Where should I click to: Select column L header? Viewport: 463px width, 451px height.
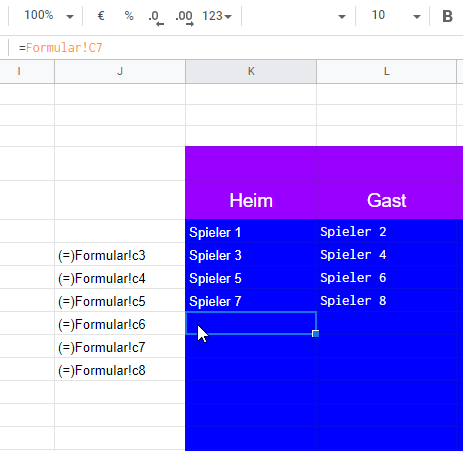[387, 71]
